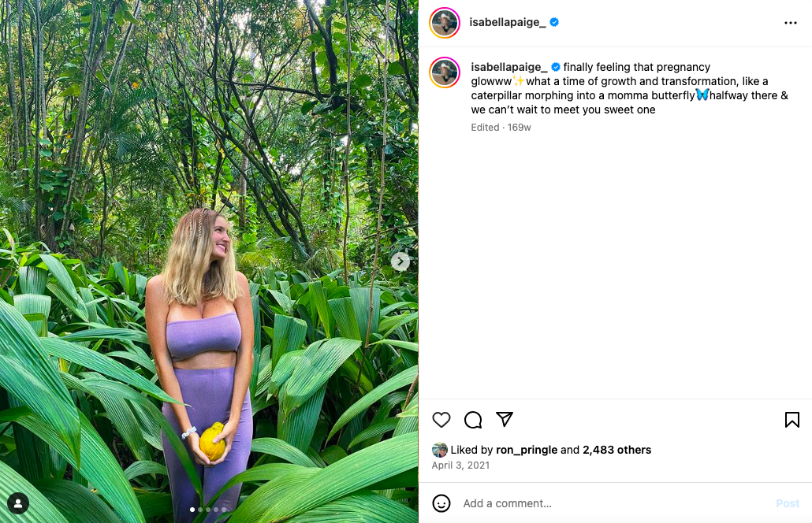
Task: Share post via paper plane icon
Action: click(505, 419)
